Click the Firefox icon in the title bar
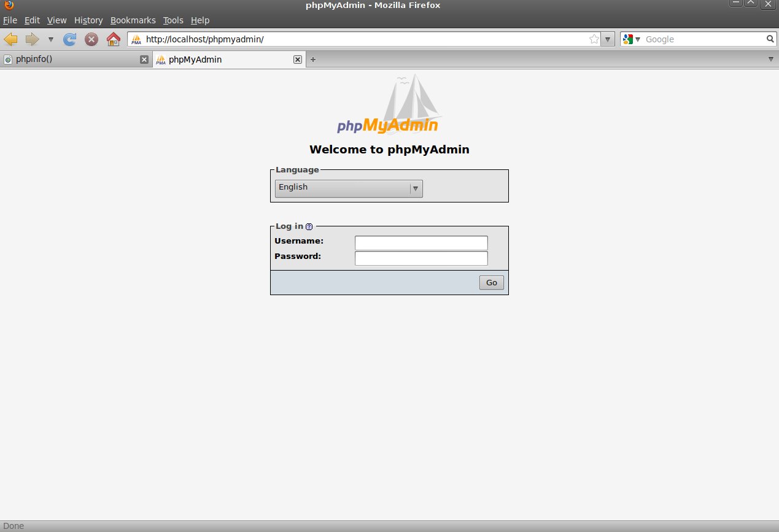779x532 pixels. (x=9, y=6)
